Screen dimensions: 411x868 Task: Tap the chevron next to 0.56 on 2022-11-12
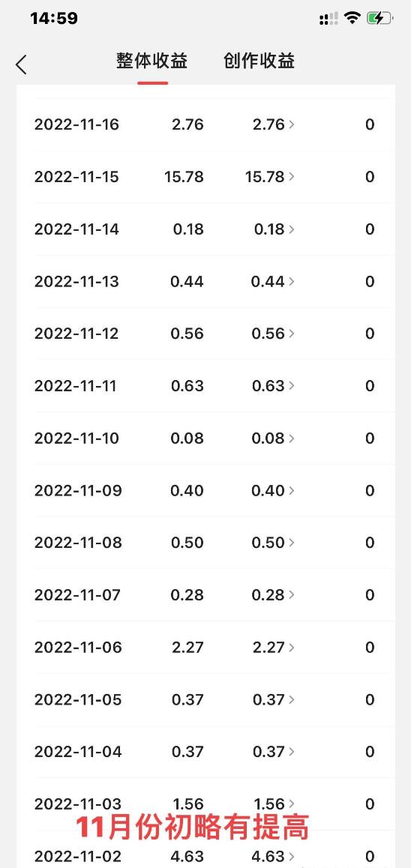pyautogui.click(x=292, y=334)
